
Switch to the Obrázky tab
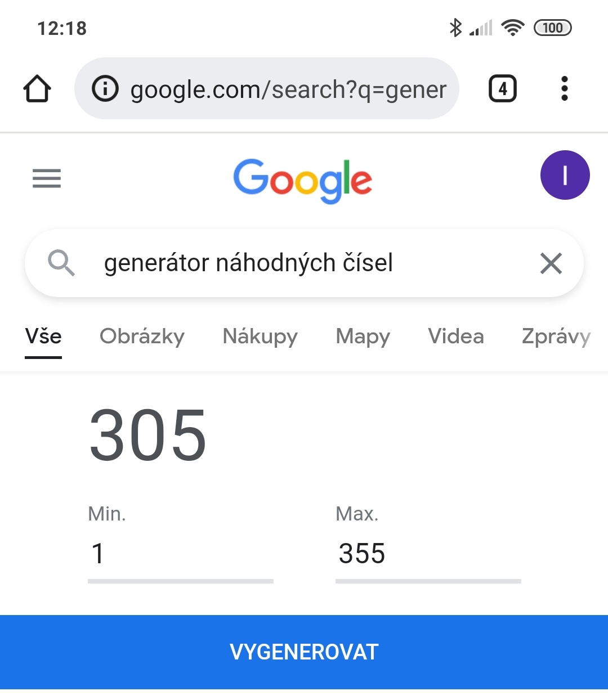(x=142, y=336)
